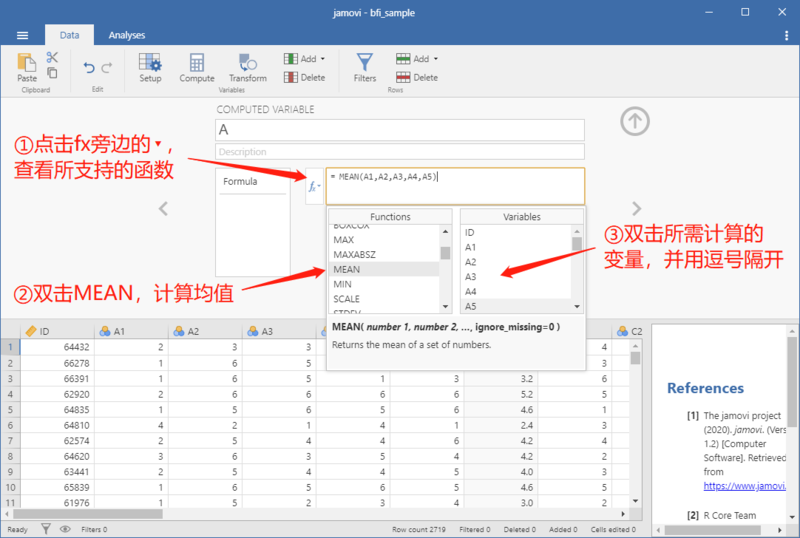Open the fx functions dropdown
Image resolution: width=800 pixels, height=538 pixels.
(314, 187)
